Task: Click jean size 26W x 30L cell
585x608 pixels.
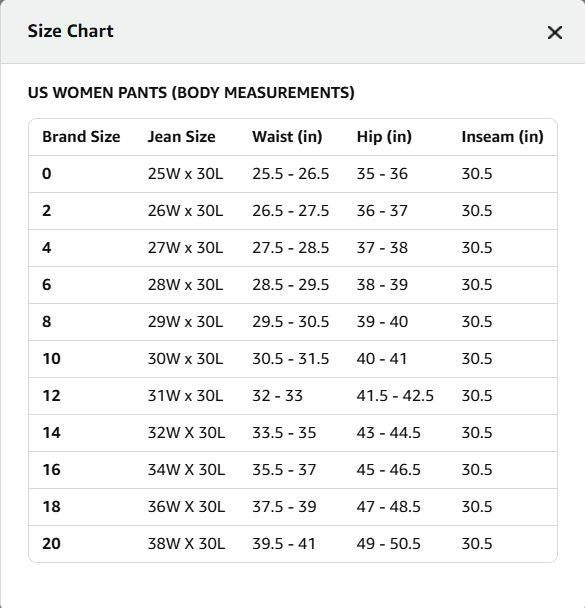Action: point(185,211)
